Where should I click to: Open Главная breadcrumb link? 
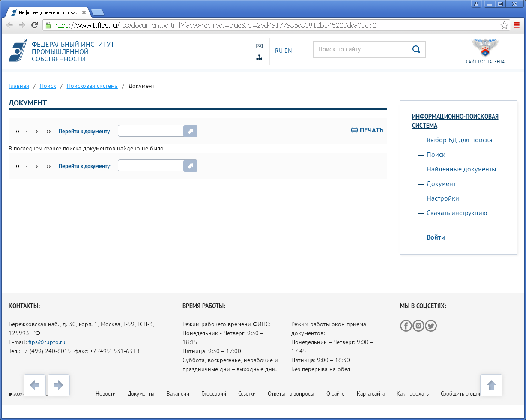pos(19,86)
